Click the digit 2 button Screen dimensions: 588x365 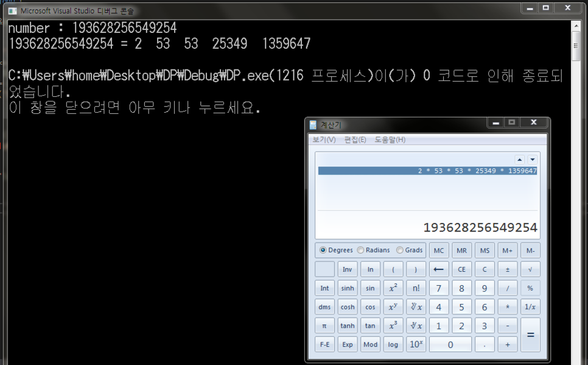click(x=461, y=325)
